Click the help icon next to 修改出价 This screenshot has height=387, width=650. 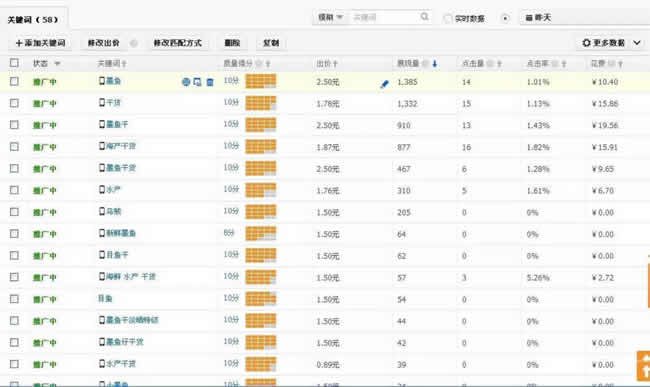pyautogui.click(x=133, y=43)
